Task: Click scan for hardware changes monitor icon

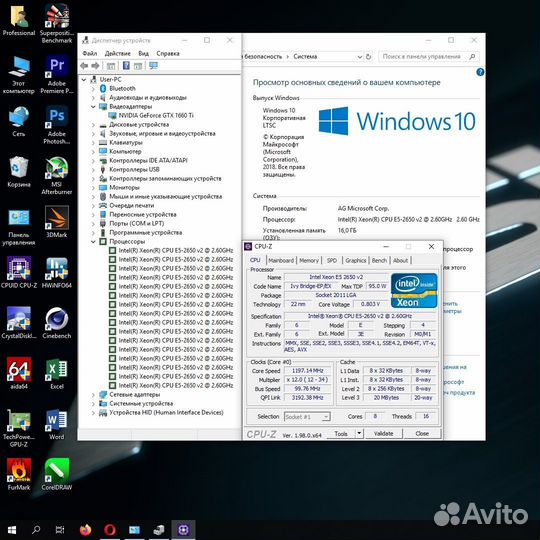Action: pyautogui.click(x=153, y=65)
